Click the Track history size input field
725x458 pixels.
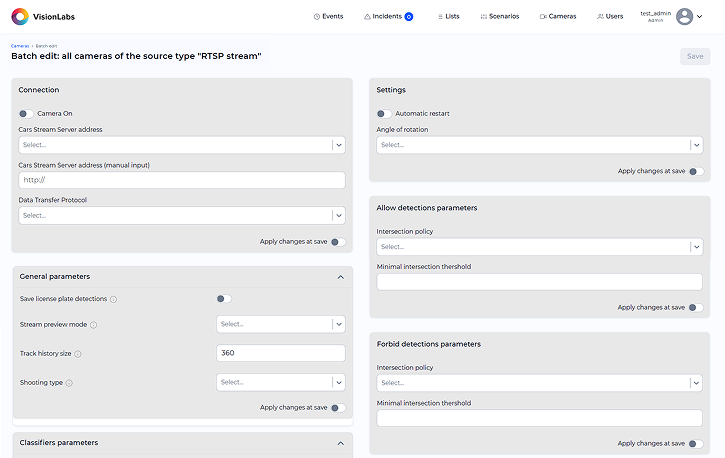tap(280, 353)
